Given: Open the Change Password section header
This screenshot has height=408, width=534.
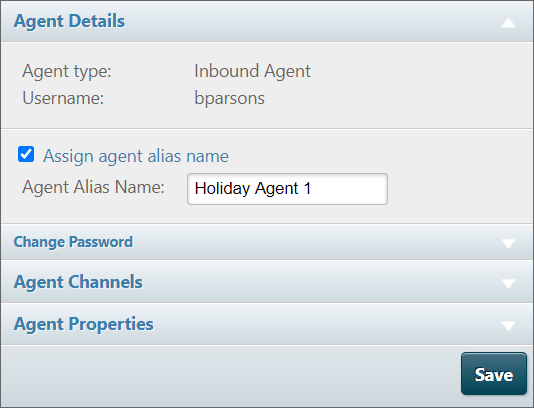Looking at the screenshot, I should [267, 242].
